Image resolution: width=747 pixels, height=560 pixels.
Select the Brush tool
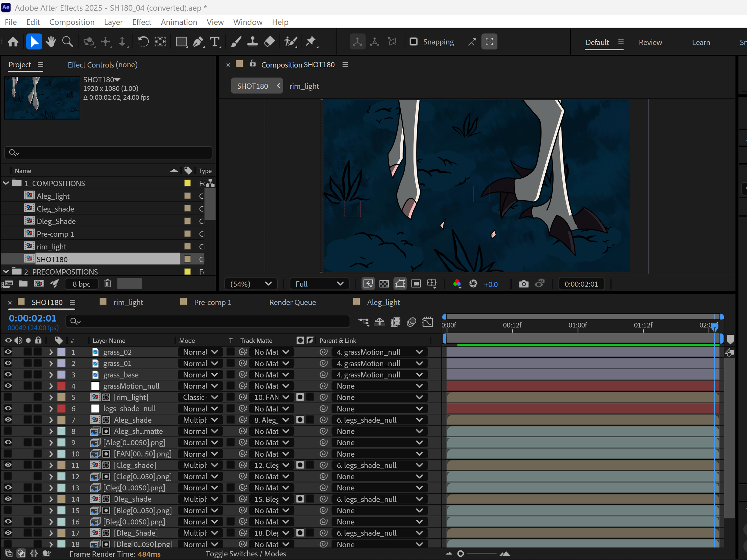tap(236, 42)
